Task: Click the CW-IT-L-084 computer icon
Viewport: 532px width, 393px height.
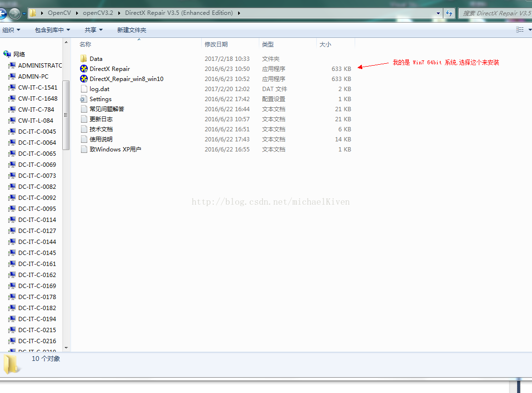Action: tap(12, 120)
